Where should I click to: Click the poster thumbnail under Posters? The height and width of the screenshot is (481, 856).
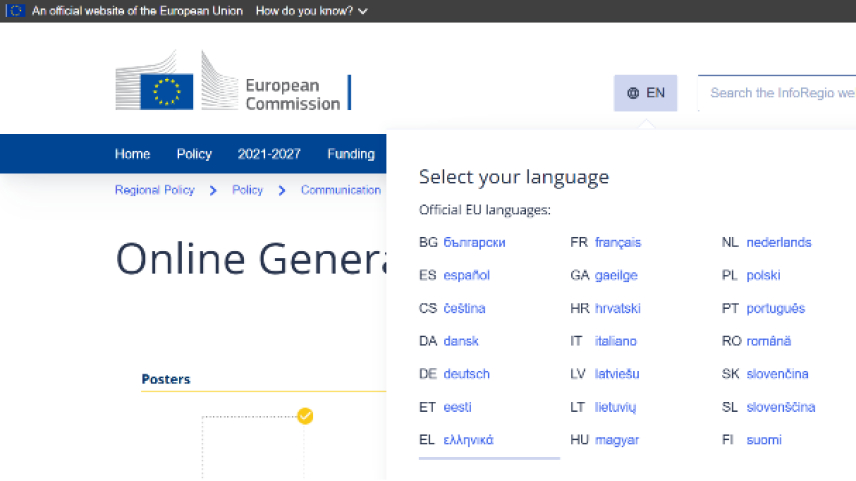point(253,448)
